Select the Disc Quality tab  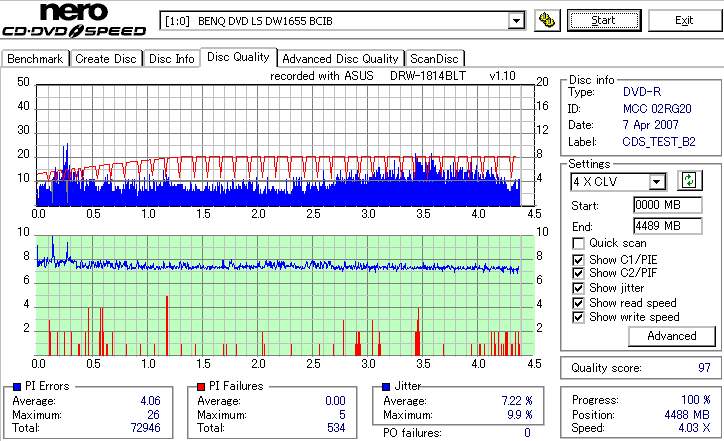[238, 57]
